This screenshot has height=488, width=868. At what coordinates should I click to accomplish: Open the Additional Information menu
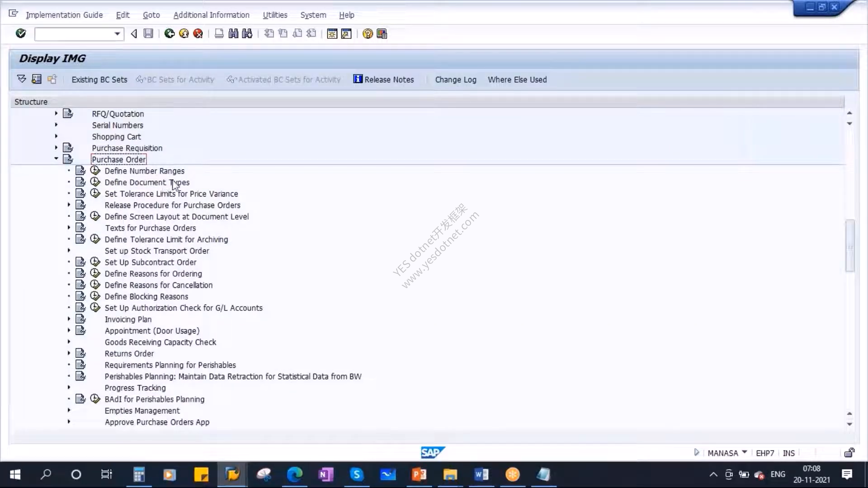pyautogui.click(x=211, y=15)
